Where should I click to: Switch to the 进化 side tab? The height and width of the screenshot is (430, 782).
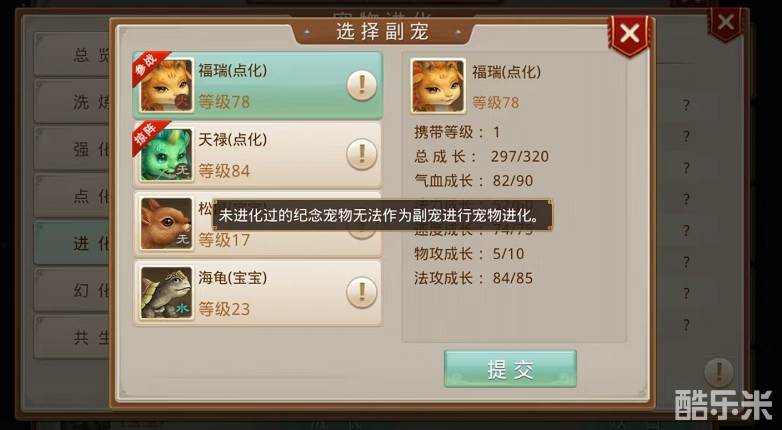[x=73, y=243]
